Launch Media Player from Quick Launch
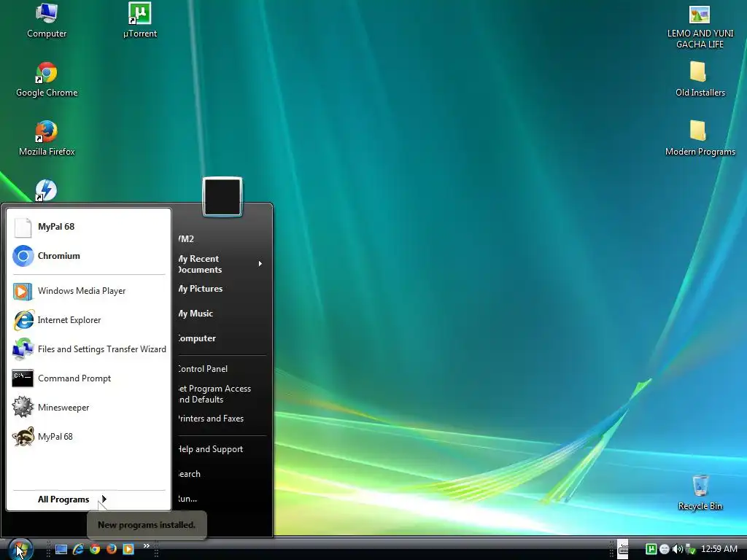Screen dimensions: 747x560 [x=128, y=549]
